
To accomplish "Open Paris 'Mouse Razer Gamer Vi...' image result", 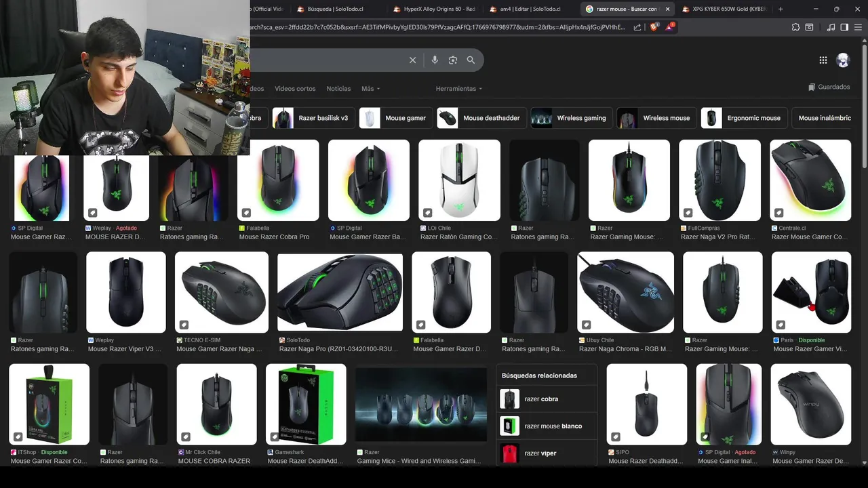I will pyautogui.click(x=811, y=292).
